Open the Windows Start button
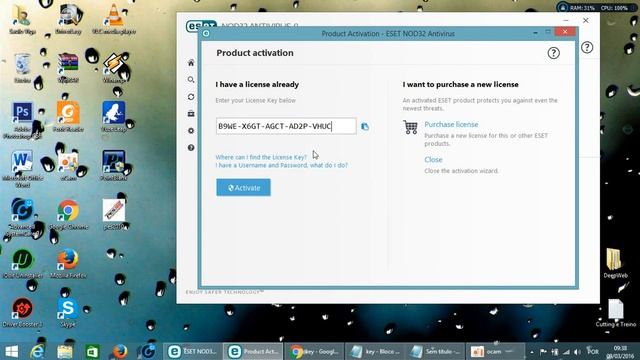Image resolution: width=640 pixels, height=360 pixels. tap(11, 351)
